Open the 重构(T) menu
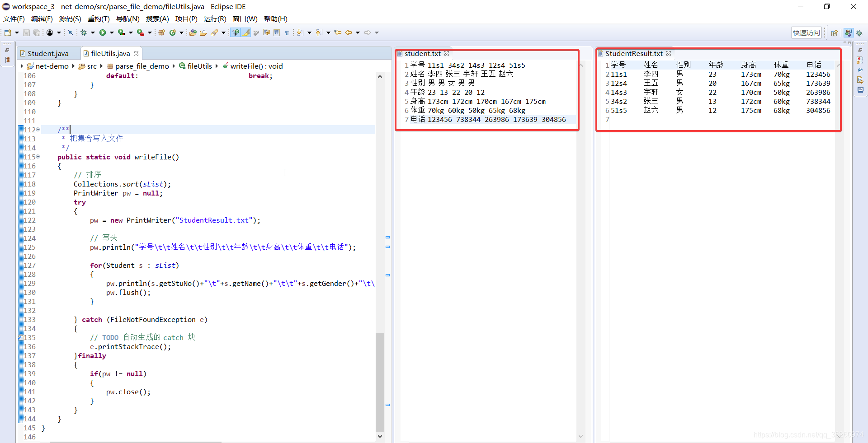The image size is (868, 443). pos(99,19)
